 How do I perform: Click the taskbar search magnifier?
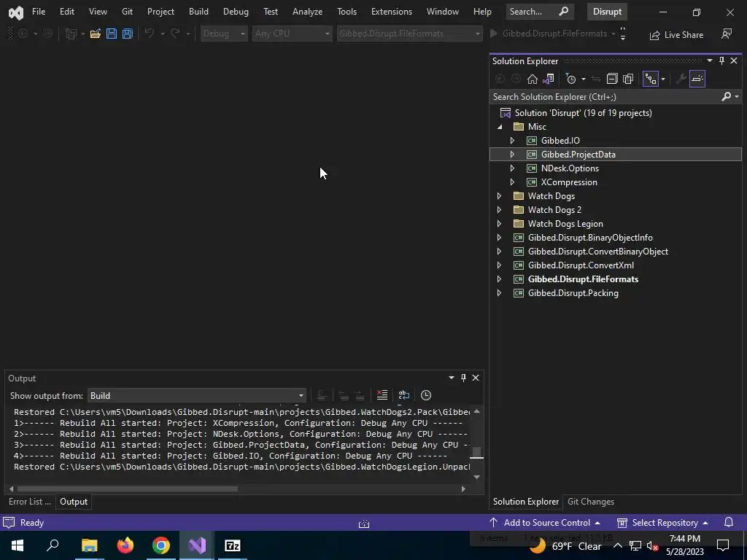tap(53, 545)
